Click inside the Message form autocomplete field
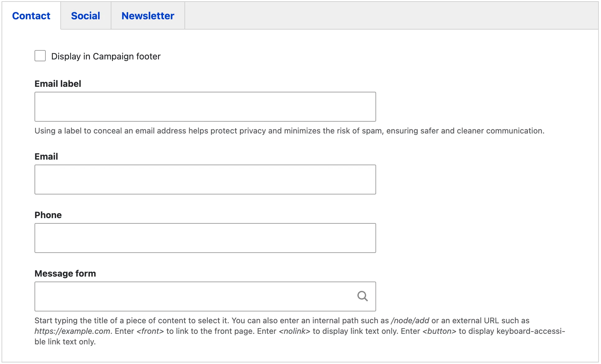The width and height of the screenshot is (601, 364). pyautogui.click(x=193, y=296)
